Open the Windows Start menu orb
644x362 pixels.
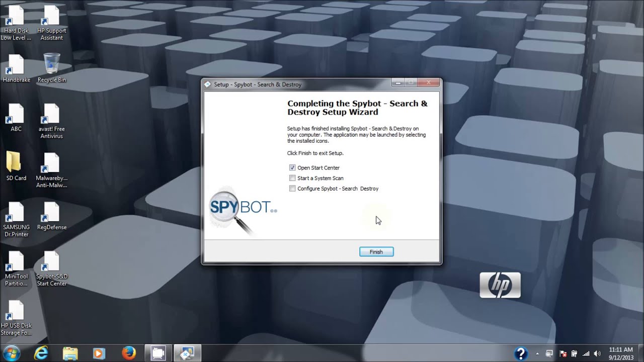click(x=12, y=353)
